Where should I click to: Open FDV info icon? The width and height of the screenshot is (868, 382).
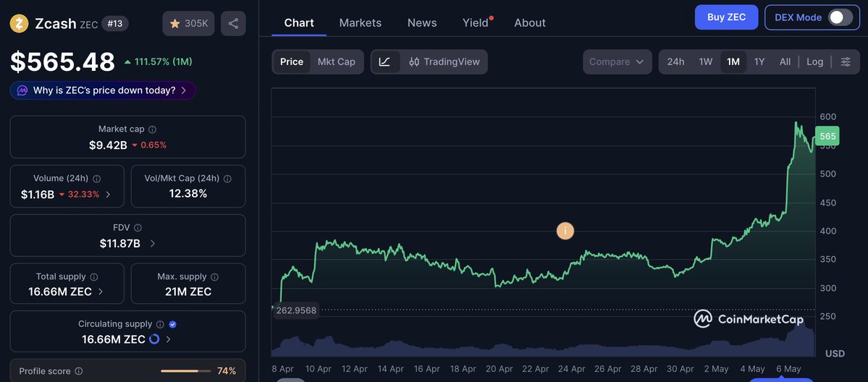[x=138, y=228]
